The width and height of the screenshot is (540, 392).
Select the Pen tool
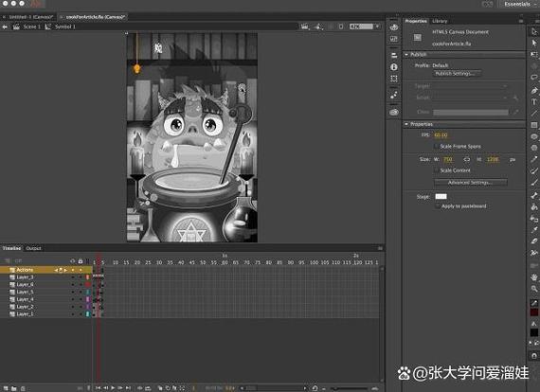534,90
